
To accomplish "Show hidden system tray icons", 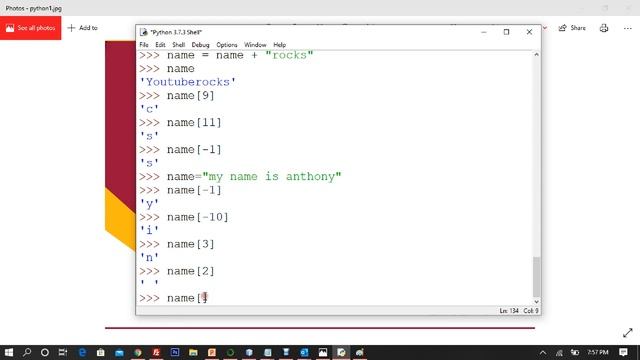I will pos(543,352).
